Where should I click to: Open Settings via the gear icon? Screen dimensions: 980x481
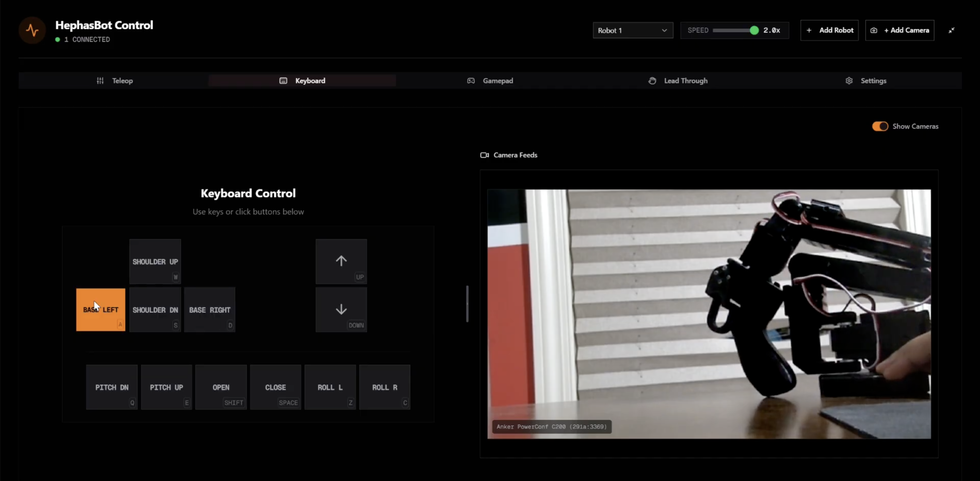click(849, 81)
